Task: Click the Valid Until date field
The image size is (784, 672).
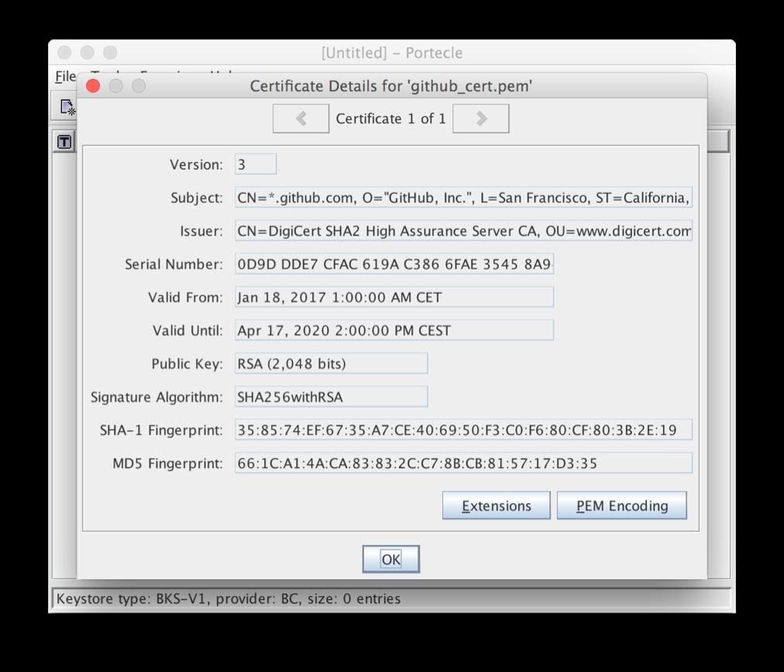Action: point(394,330)
